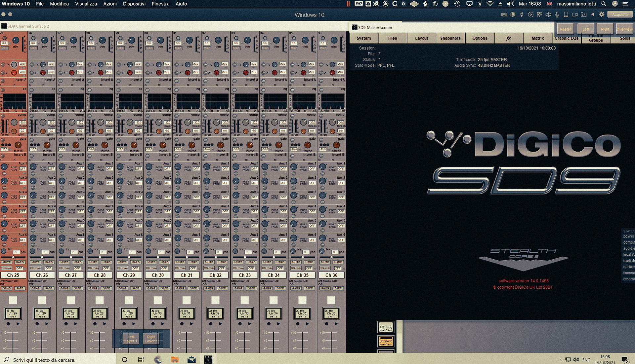Open the Bluetooth menu bar icon
This screenshot has width=635, height=364.
[x=480, y=4]
